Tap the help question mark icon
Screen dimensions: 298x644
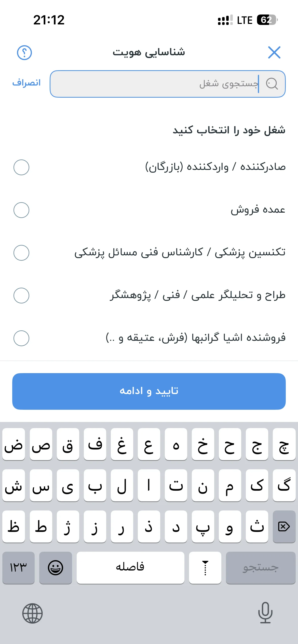tap(24, 53)
